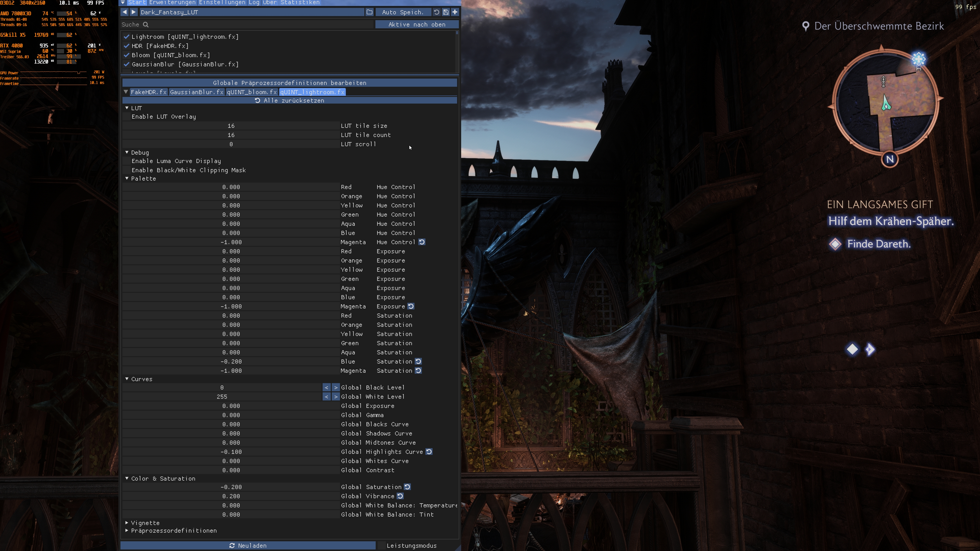Disable the Bloom qUINT_bloom.fx effect
Screen dimensions: 980x551
[x=127, y=55]
